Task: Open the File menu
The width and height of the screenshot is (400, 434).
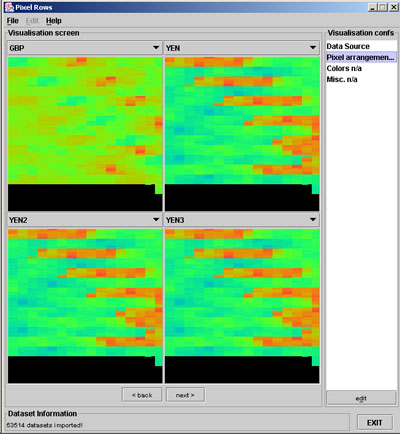Action: coord(13,21)
